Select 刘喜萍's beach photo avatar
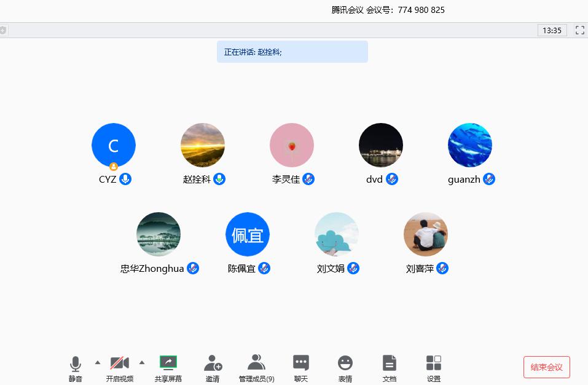588x385 pixels. pos(426,234)
